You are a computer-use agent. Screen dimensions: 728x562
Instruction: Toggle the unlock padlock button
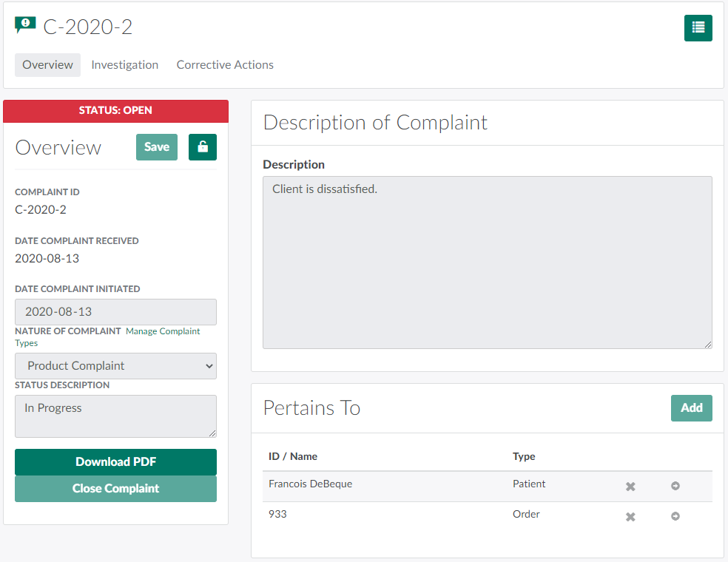(203, 147)
